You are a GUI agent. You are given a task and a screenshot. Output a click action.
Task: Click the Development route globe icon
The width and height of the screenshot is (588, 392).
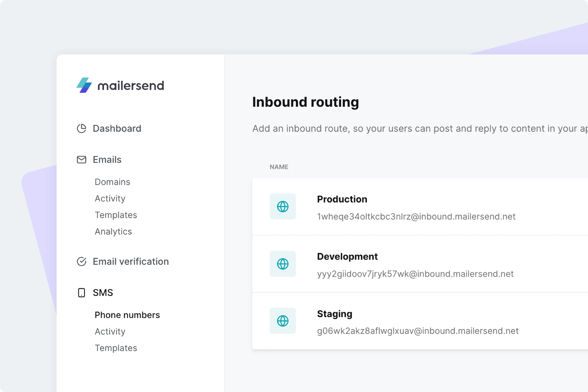pyautogui.click(x=283, y=264)
